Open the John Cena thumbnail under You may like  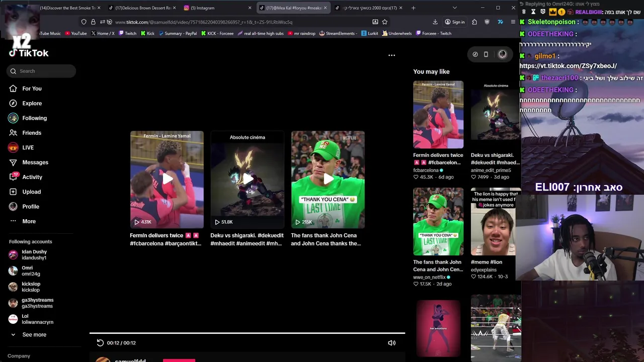438,222
